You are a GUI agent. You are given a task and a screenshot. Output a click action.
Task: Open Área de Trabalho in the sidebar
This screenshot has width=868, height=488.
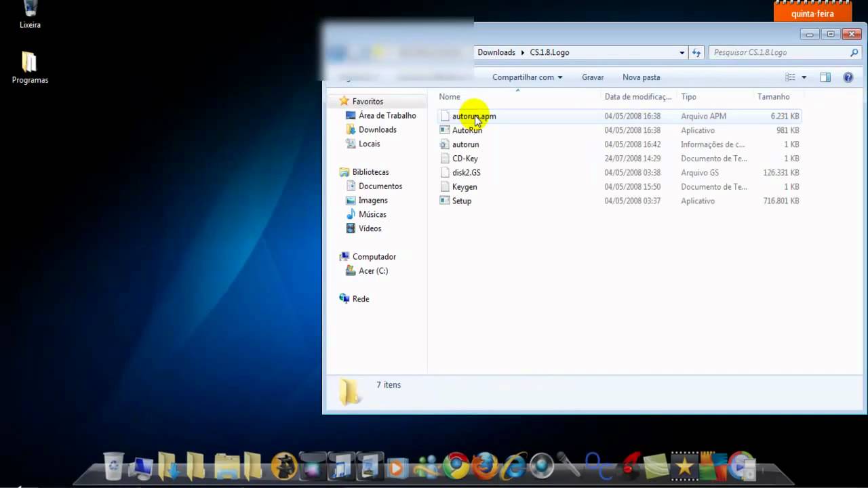point(387,115)
